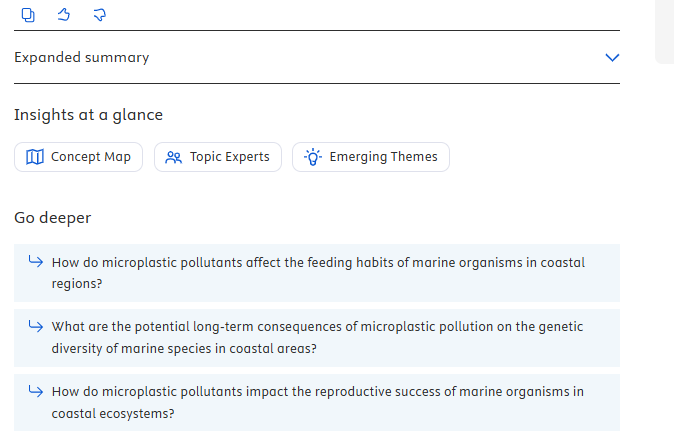
Task: Click the map icon on Concept Map
Action: pyautogui.click(x=35, y=157)
